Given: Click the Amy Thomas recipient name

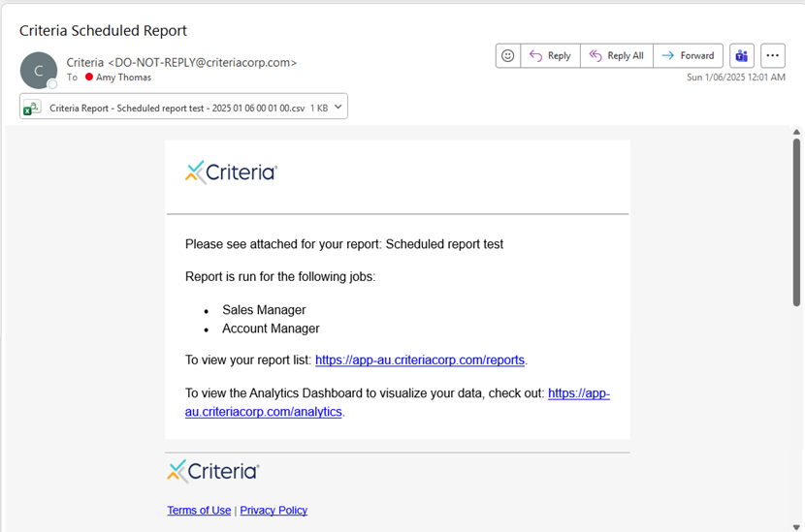Looking at the screenshot, I should click(x=123, y=78).
